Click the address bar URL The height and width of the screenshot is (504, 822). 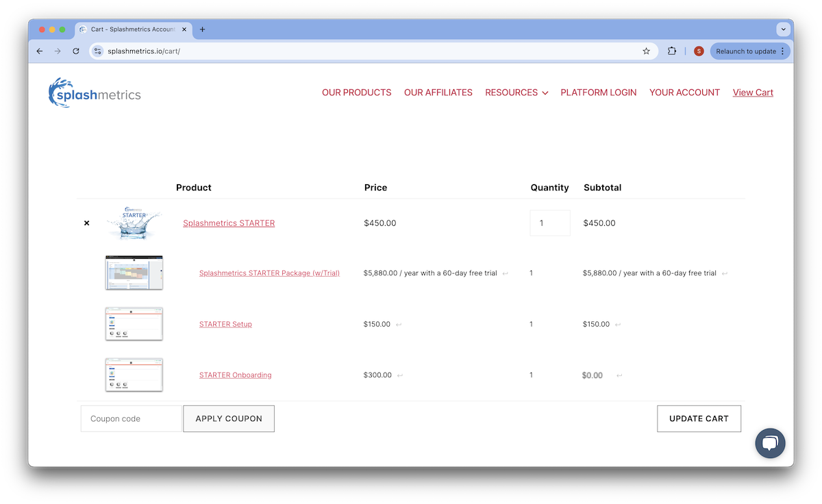click(x=144, y=51)
